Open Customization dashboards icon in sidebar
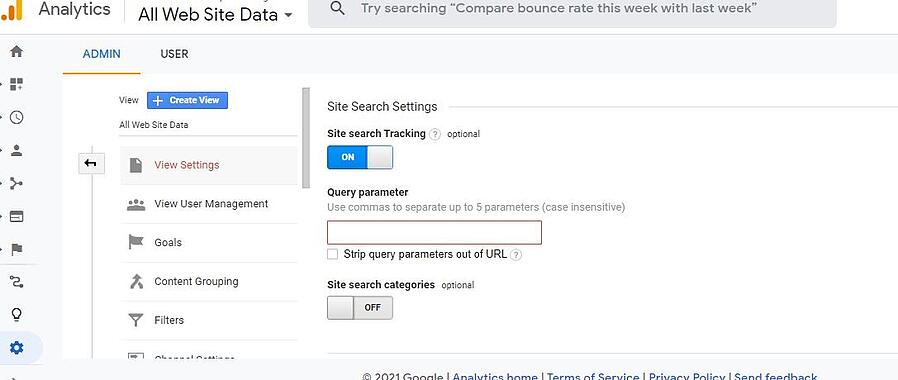 pyautogui.click(x=17, y=85)
